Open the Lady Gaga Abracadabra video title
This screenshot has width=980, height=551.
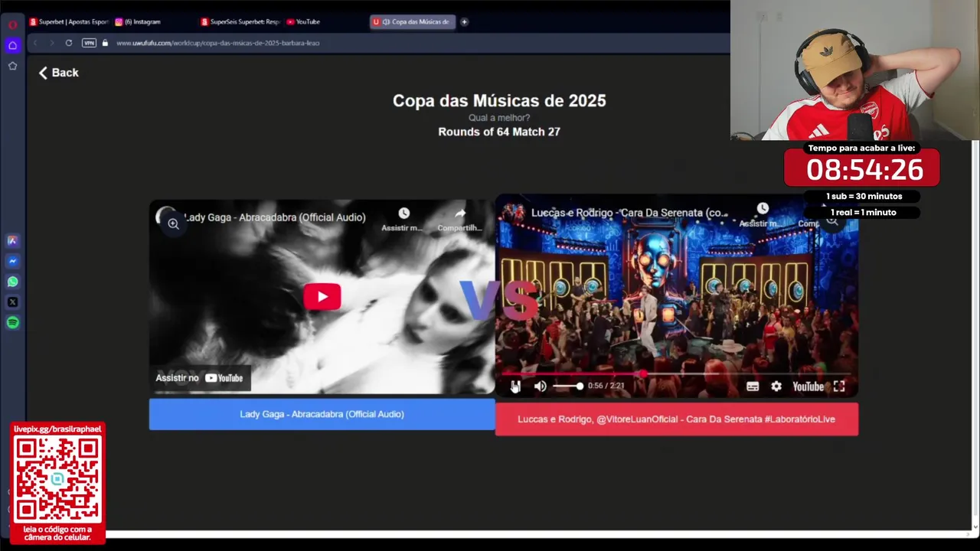point(275,217)
